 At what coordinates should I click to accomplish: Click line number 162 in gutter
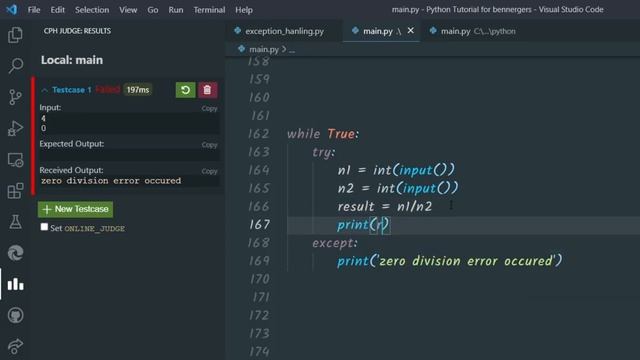pyautogui.click(x=259, y=134)
